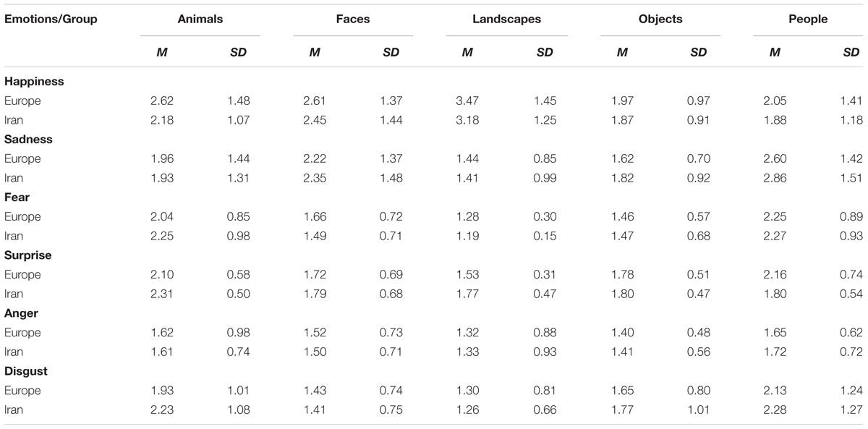868x429 pixels.
Task: Click the Anger row heading
Action: 21,313
